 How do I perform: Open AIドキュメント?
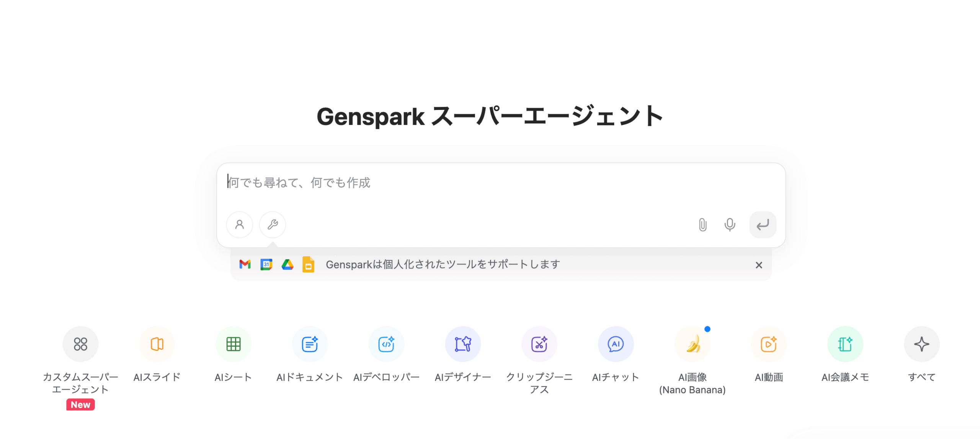310,344
